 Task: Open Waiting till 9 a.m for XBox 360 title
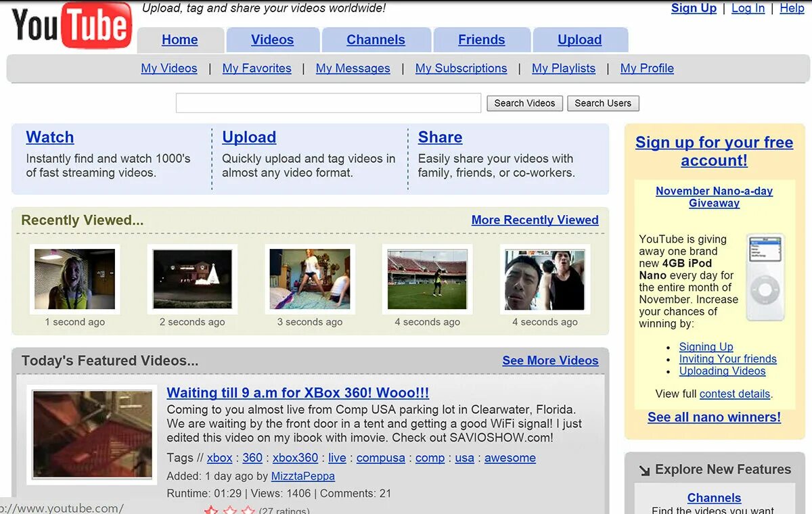[x=298, y=393]
